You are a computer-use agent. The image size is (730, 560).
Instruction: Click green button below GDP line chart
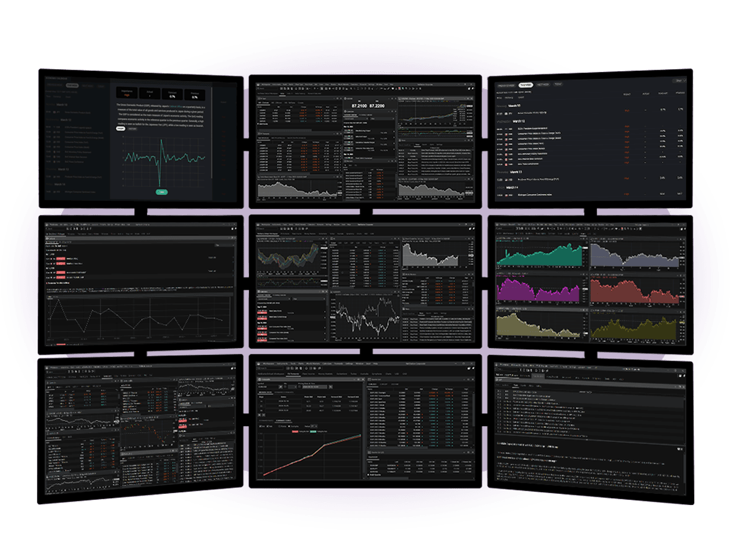coord(162,192)
